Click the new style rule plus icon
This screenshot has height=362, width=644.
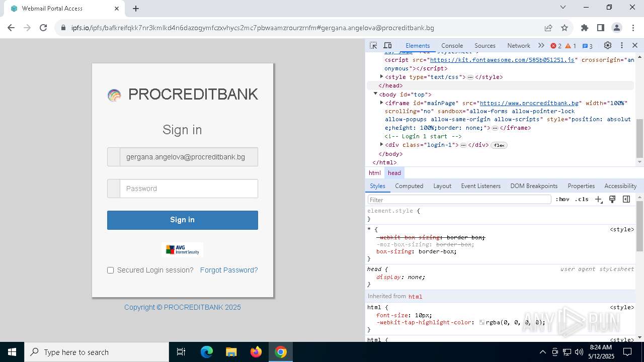[x=598, y=200]
